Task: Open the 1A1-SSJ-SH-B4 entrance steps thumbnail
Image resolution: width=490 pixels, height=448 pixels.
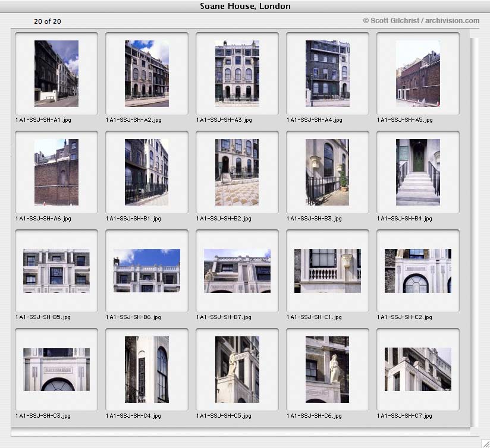Action: (x=418, y=172)
